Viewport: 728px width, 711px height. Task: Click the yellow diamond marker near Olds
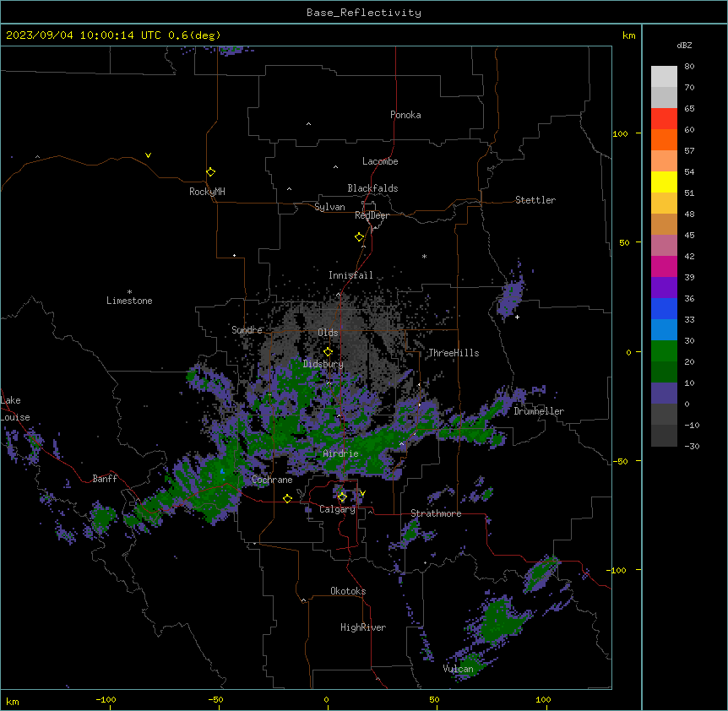tap(328, 351)
